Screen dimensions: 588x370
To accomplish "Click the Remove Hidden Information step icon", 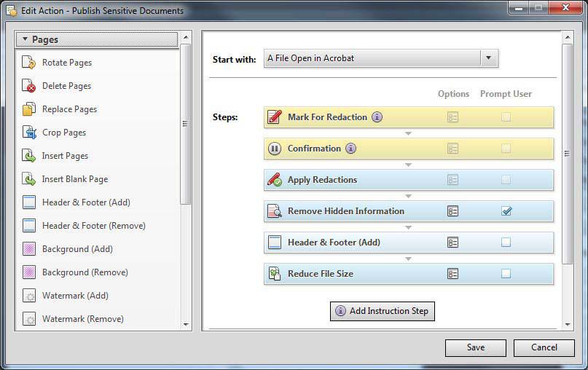I will click(275, 211).
